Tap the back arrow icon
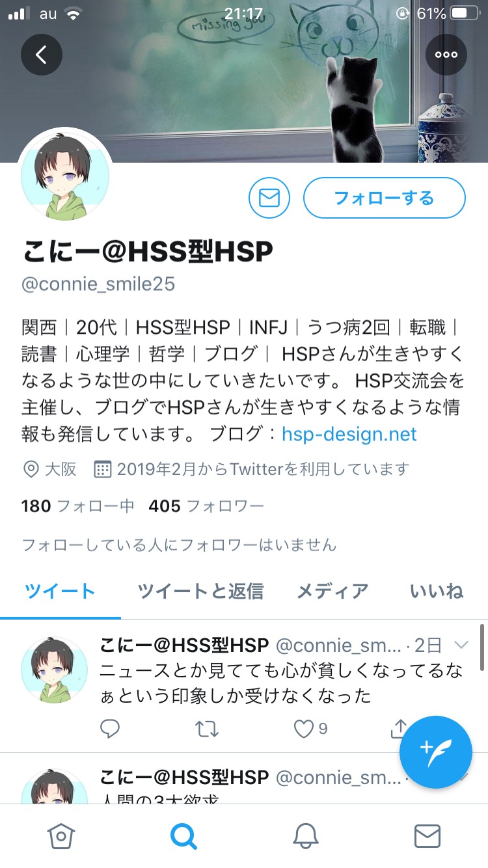488x868 pixels. (x=42, y=55)
